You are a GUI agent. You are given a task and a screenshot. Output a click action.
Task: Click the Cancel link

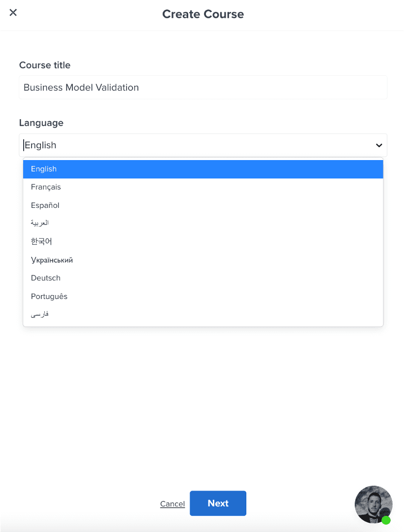172,504
